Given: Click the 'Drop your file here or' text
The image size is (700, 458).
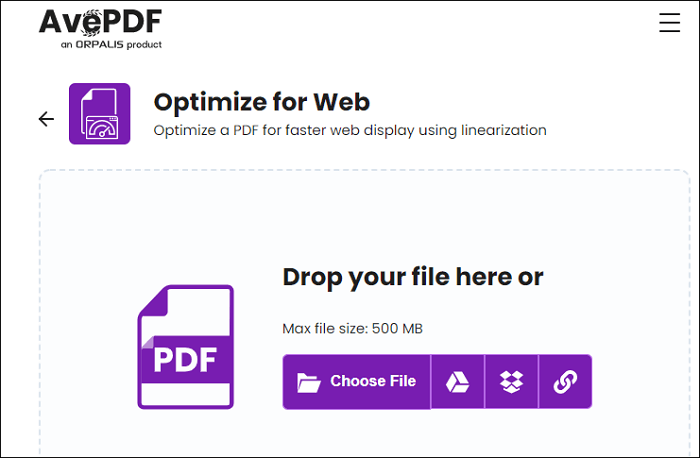Looking at the screenshot, I should pyautogui.click(x=413, y=277).
